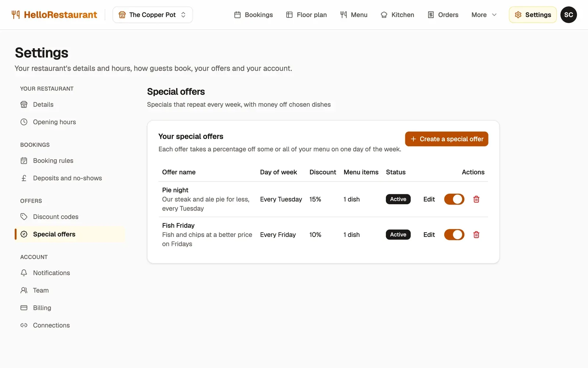Click the Active badge for Fish Friday
This screenshot has height=368, width=588.
pos(398,234)
